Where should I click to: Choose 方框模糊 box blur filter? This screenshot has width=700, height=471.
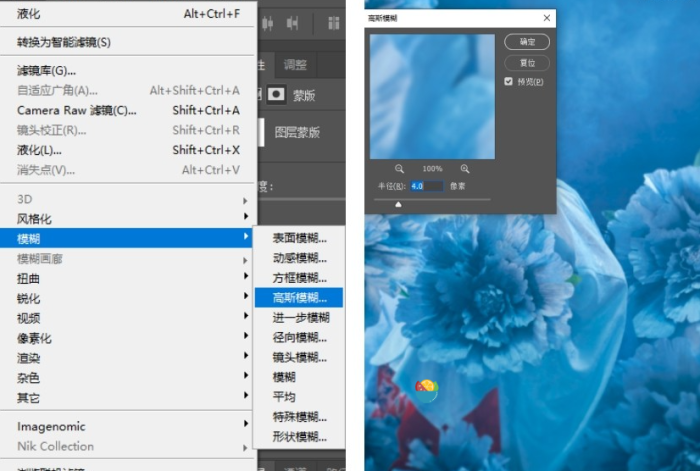tap(299, 278)
